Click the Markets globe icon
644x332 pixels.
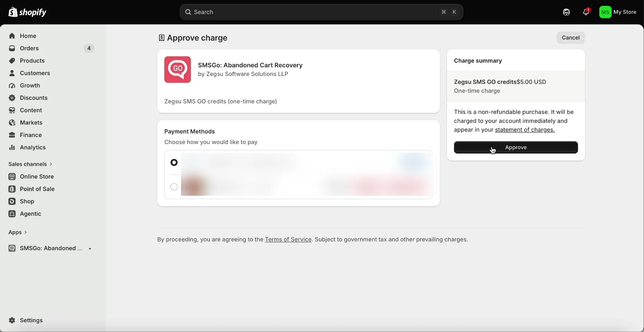[x=12, y=123]
